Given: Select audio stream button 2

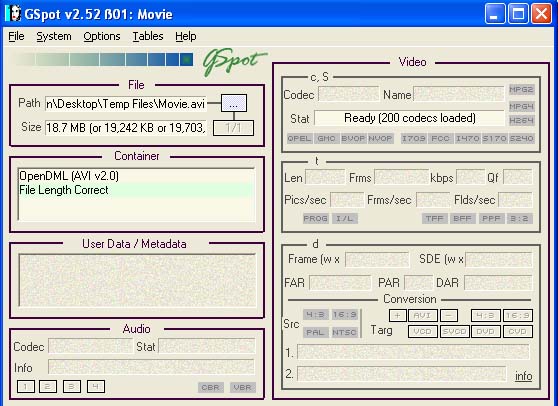Looking at the screenshot, I should click(x=48, y=386).
